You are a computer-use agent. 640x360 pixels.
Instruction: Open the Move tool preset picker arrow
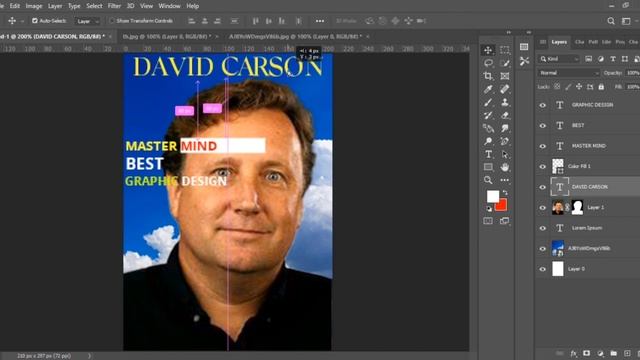[22, 21]
